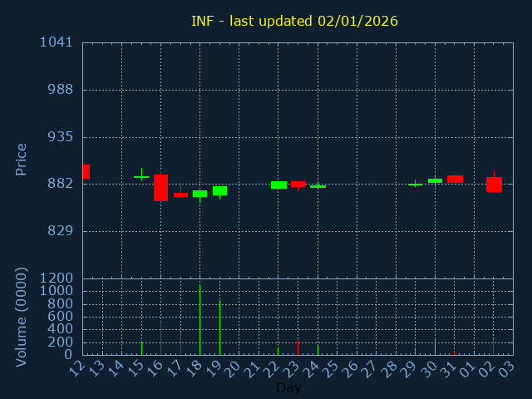
Task: Click the large red candlestick on day 16
Action: [x=160, y=187]
